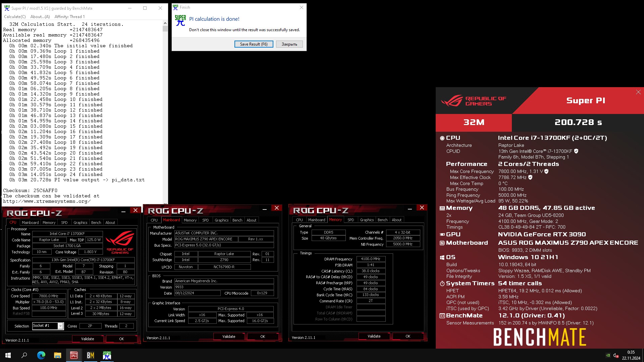
Task: Click Validate in CPU tab CPU-Z window
Action: (x=88, y=339)
